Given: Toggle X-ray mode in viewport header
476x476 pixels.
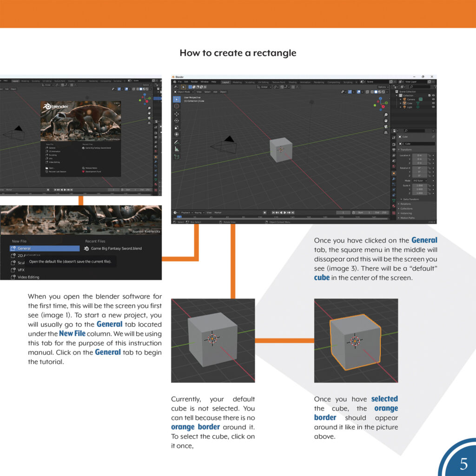Looking at the screenshot, I should pos(367,92).
